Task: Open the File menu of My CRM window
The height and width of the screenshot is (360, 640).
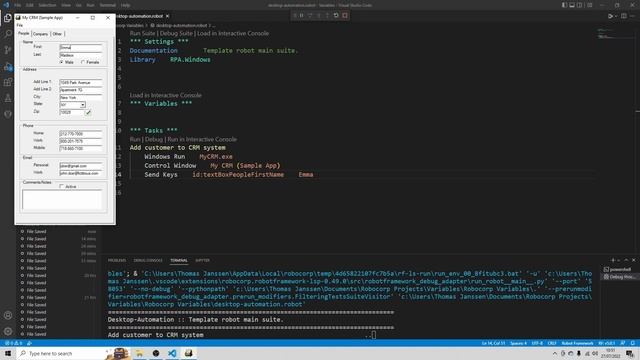Action: (20, 25)
